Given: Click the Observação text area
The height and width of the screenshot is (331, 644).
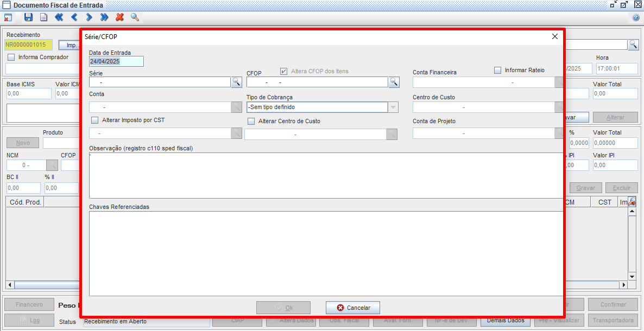Looking at the screenshot, I should coord(325,175).
